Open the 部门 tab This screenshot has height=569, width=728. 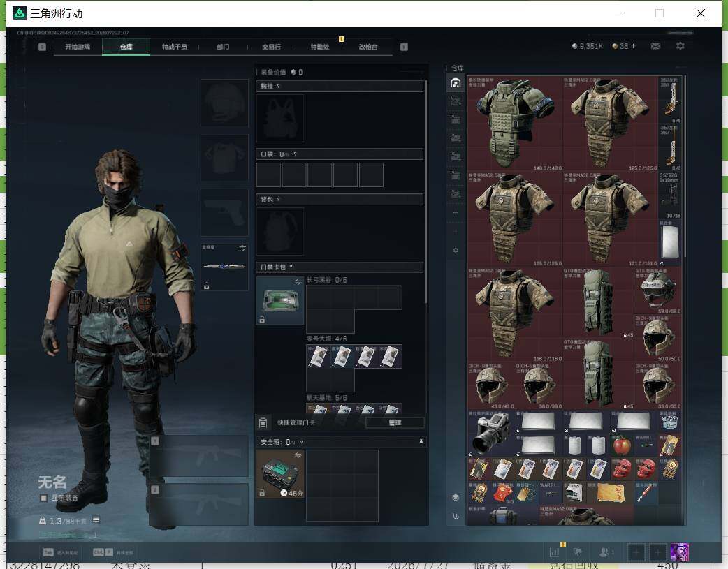coord(223,47)
